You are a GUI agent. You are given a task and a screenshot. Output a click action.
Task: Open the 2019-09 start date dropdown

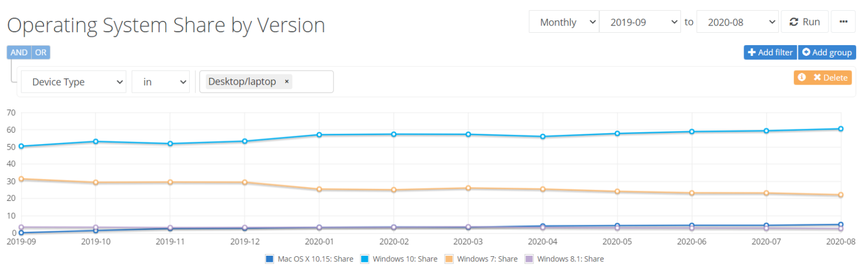(x=640, y=22)
